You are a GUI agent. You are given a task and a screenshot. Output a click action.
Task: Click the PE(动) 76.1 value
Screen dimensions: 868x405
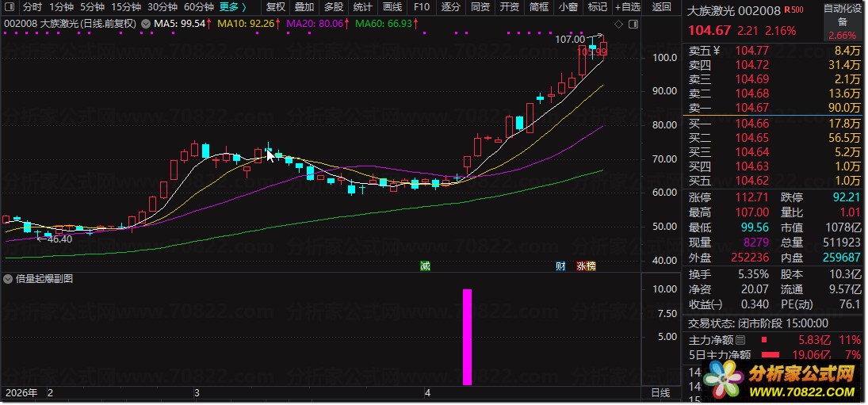click(x=851, y=304)
